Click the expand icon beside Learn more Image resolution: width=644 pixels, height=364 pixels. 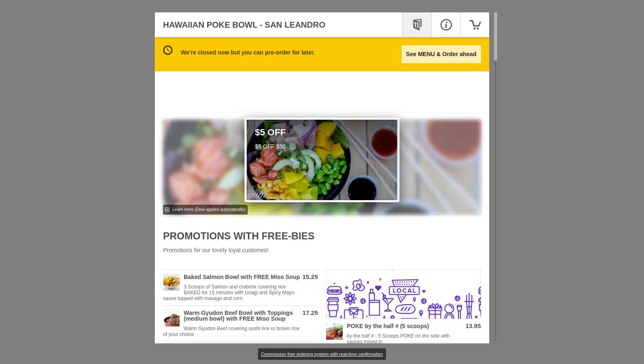pos(167,210)
